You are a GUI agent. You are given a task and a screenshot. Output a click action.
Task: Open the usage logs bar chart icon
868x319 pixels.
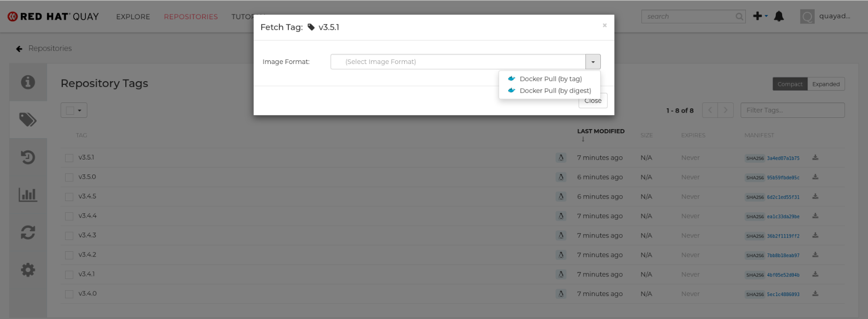click(28, 195)
